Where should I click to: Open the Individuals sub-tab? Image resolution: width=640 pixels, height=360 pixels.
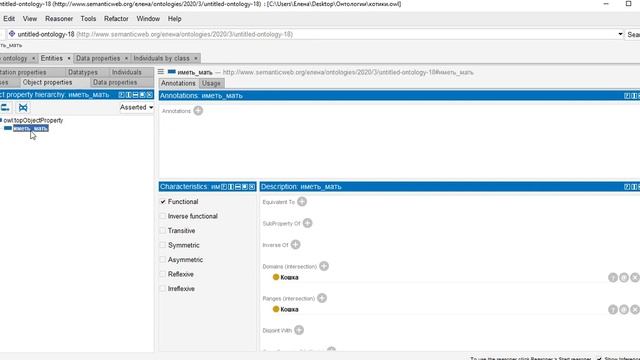(127, 72)
